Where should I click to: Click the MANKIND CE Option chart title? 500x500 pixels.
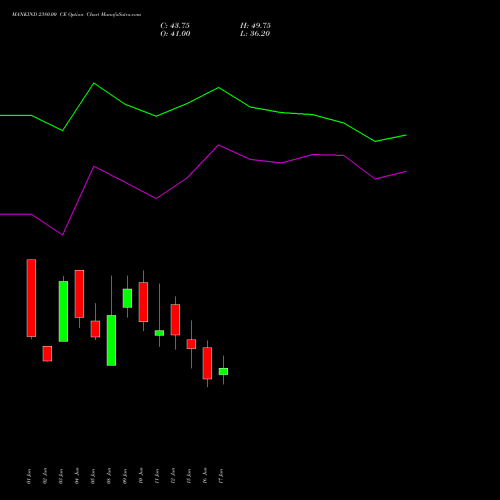[x=76, y=15]
